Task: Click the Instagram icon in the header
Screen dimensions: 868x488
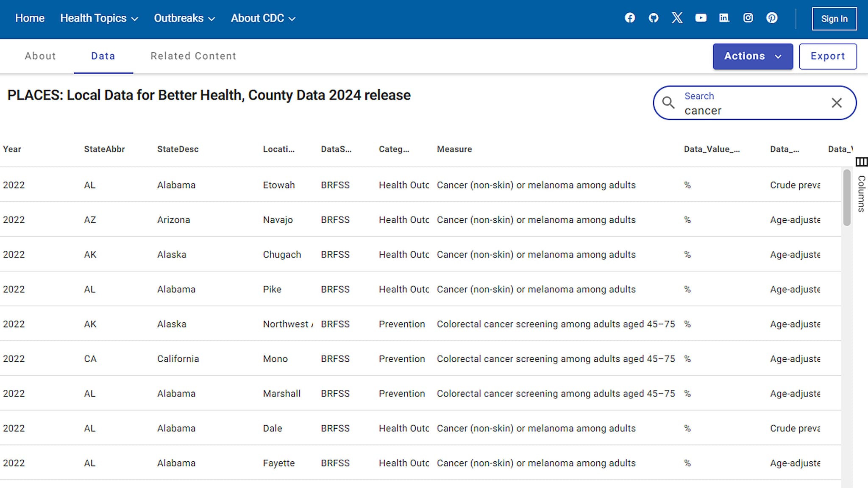Action: (748, 18)
